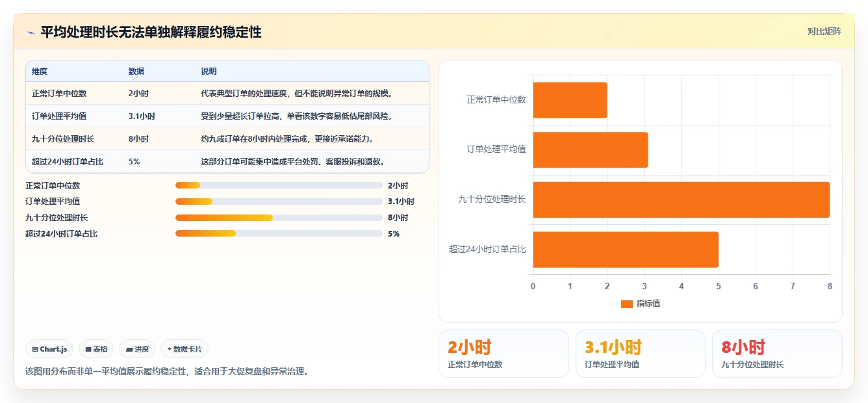This screenshot has width=868, height=403.
Task: Select the 数据卡片 chip
Action: pyautogui.click(x=185, y=349)
